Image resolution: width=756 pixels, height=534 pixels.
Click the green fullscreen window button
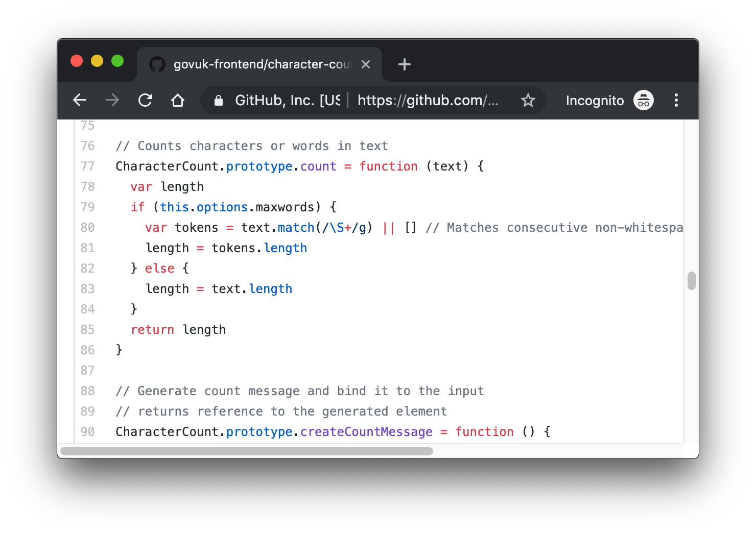tap(117, 61)
